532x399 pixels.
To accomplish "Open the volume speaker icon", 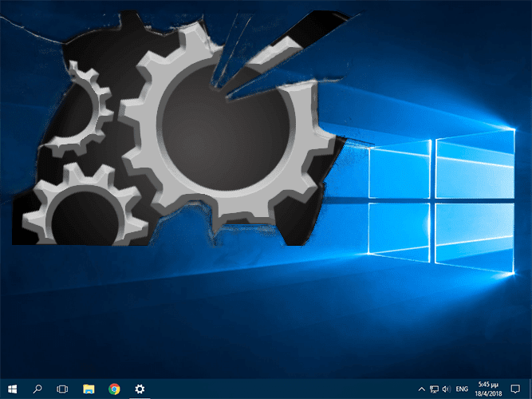I will [x=447, y=389].
